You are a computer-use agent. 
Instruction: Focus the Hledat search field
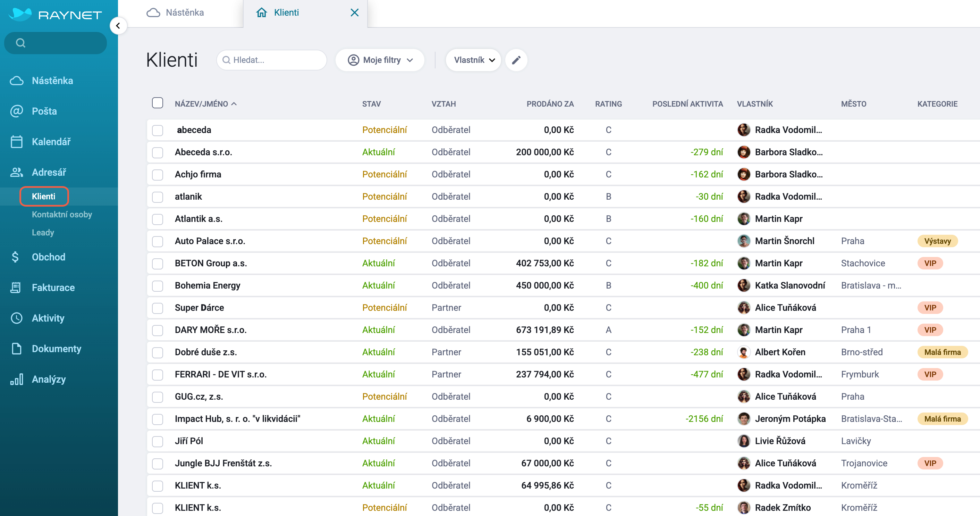[x=272, y=60]
